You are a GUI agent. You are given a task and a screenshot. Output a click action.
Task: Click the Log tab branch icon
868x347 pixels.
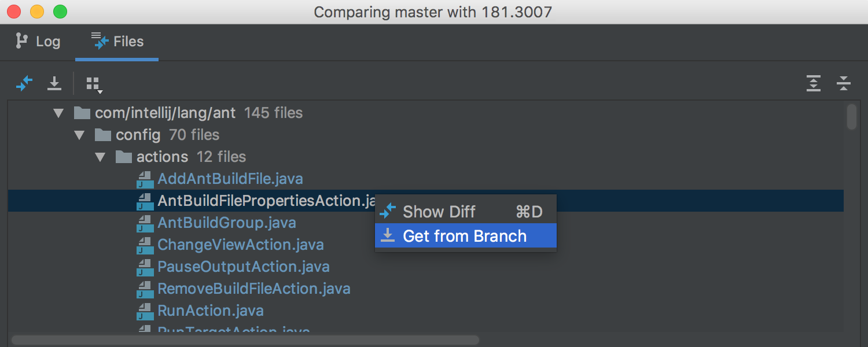pyautogui.click(x=22, y=41)
